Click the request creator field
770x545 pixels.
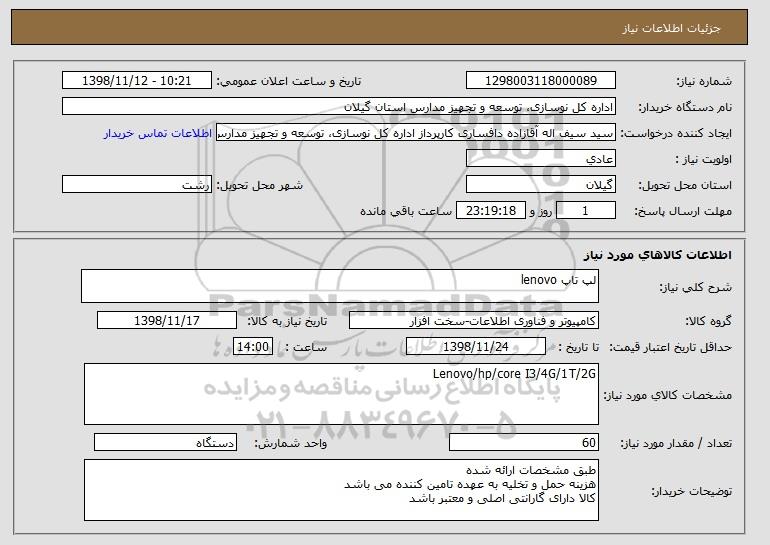416,133
